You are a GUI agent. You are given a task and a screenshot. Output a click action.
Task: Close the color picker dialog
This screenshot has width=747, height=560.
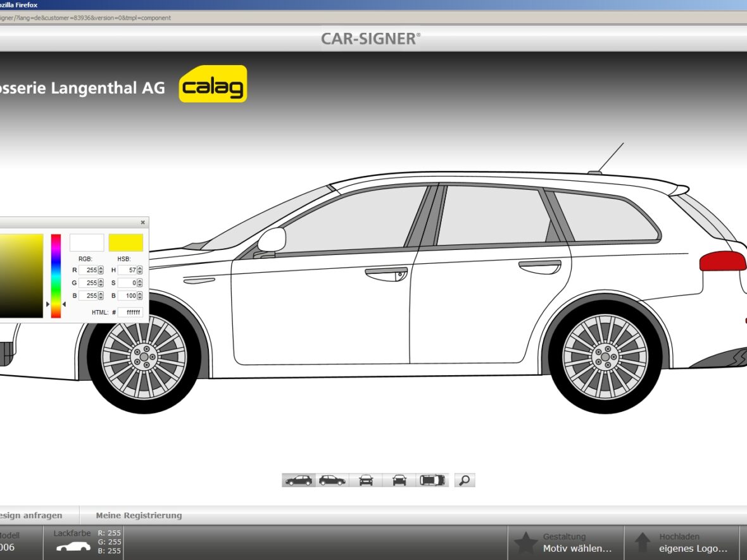(142, 222)
